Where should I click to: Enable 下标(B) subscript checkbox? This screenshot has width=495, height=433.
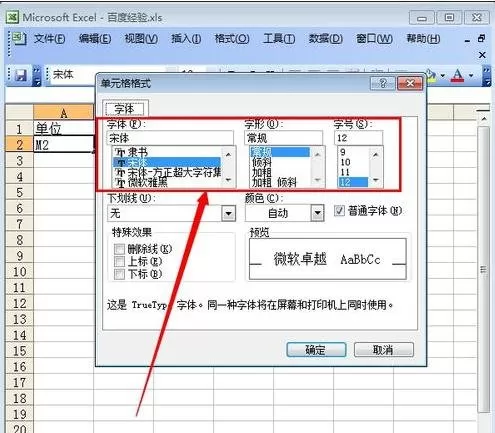[119, 274]
